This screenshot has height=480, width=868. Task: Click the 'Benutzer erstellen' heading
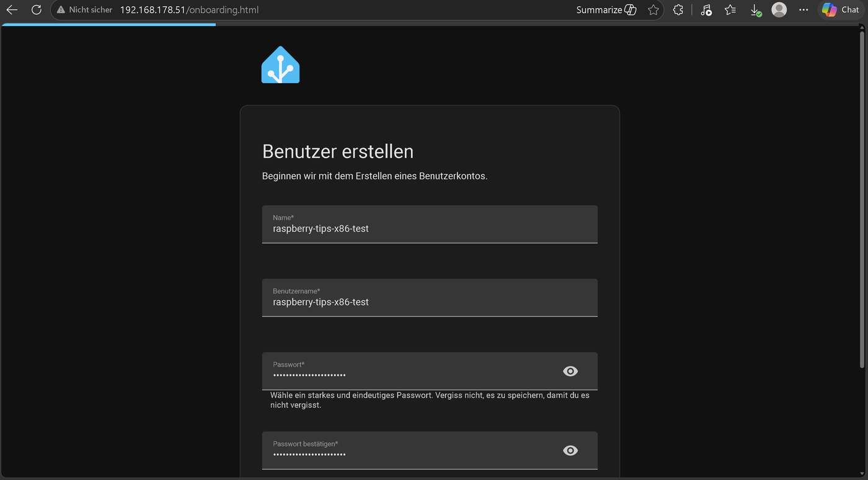338,151
